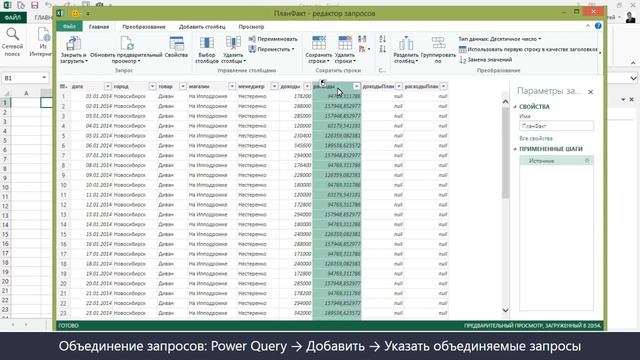Open filter dropdown for товар column

pyautogui.click(x=182, y=86)
